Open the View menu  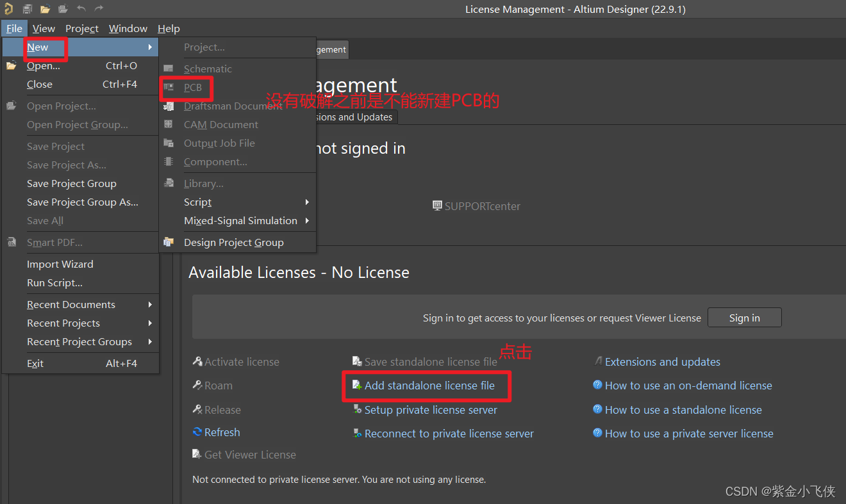[44, 29]
